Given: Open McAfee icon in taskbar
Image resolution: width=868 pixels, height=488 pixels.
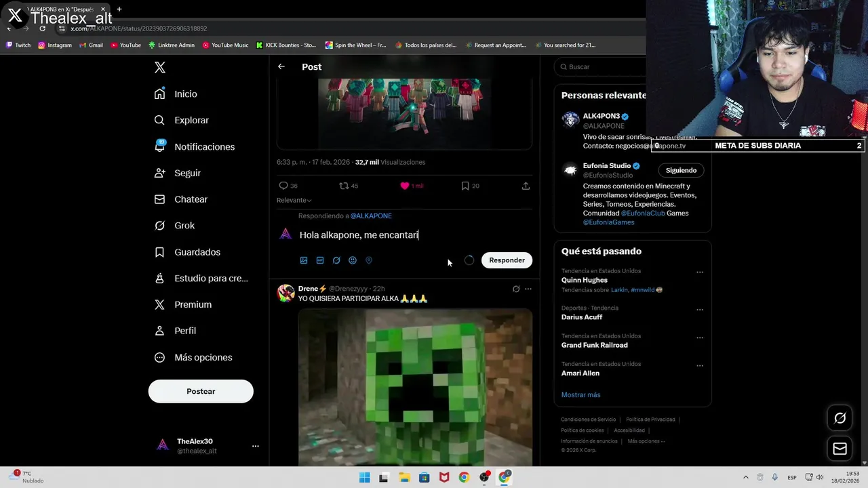Looking at the screenshot, I should coord(444,477).
